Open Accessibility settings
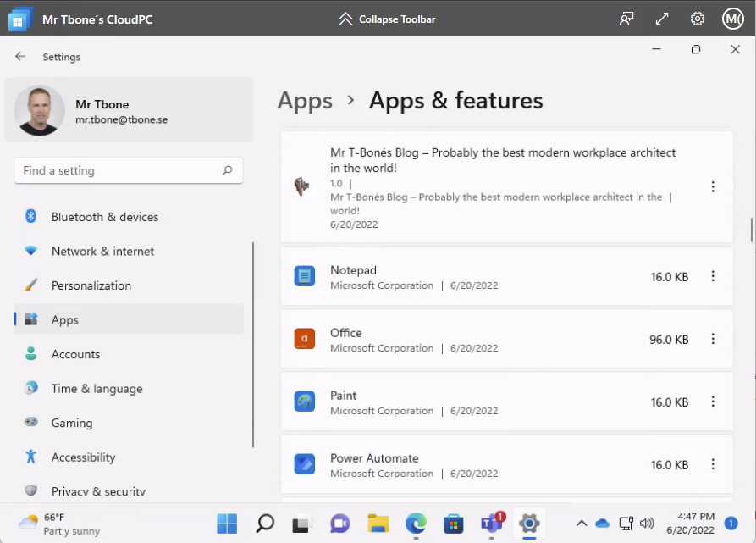This screenshot has height=543, width=756. tap(129, 457)
